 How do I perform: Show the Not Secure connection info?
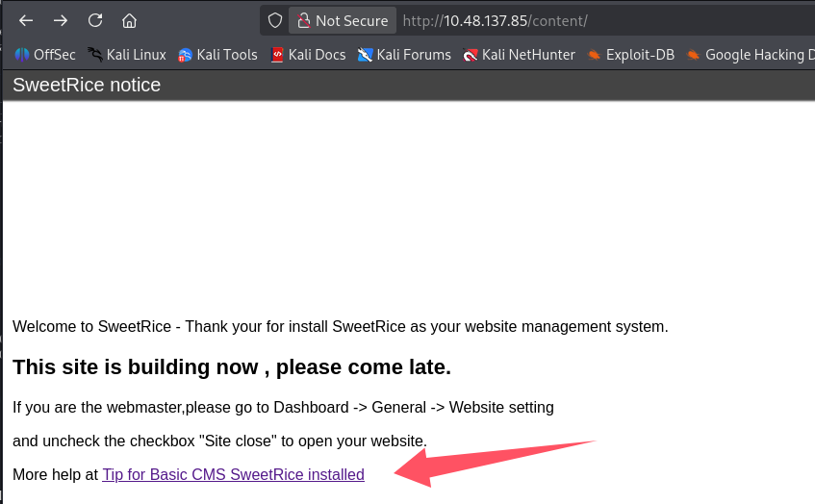(x=343, y=20)
